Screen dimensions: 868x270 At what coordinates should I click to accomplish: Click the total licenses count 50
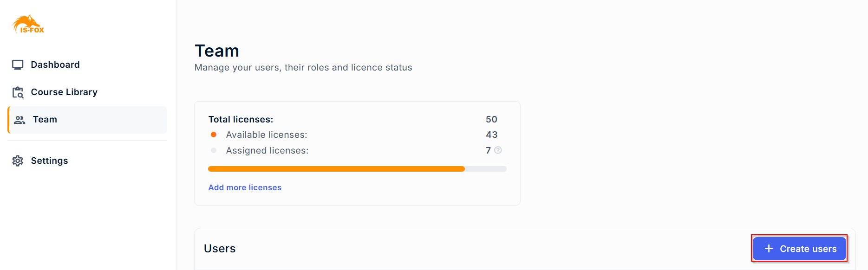(x=491, y=120)
